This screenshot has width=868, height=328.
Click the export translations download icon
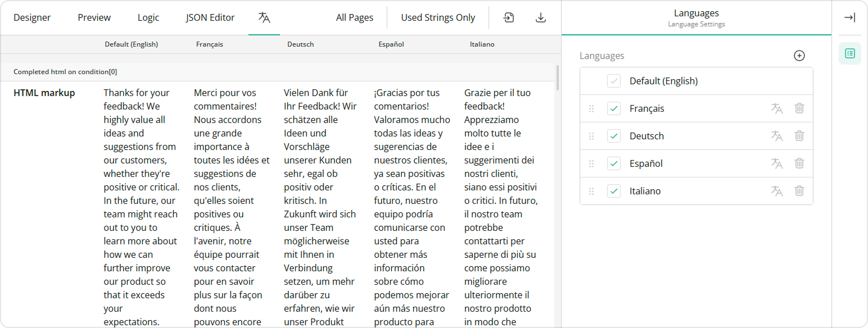pos(540,17)
